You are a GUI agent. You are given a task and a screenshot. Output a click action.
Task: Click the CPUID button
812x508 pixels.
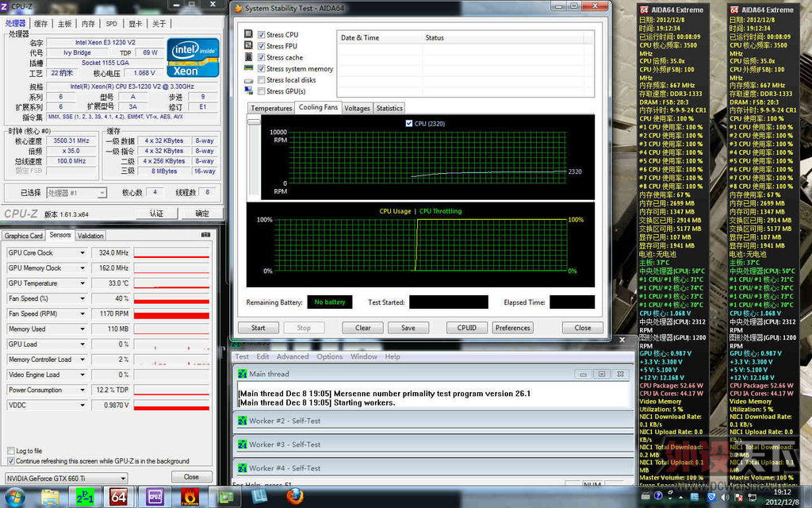click(x=466, y=328)
